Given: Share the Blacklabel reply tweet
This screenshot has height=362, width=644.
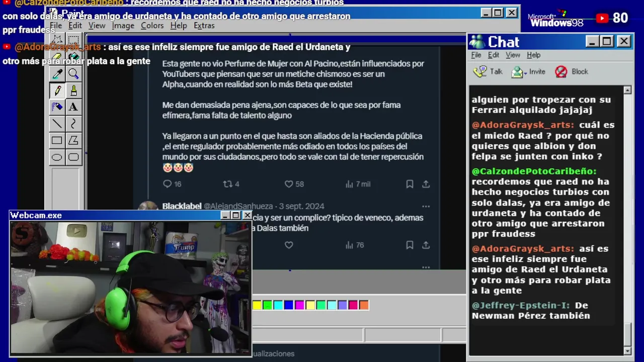Looking at the screenshot, I should (426, 245).
